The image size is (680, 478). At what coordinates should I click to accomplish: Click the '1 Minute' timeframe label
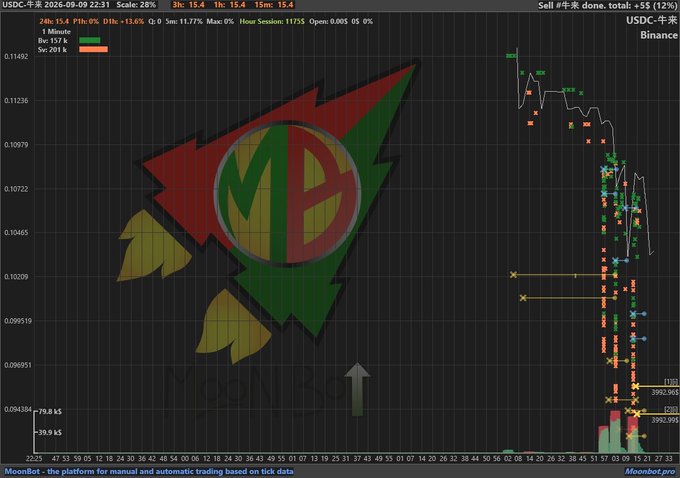(56, 32)
